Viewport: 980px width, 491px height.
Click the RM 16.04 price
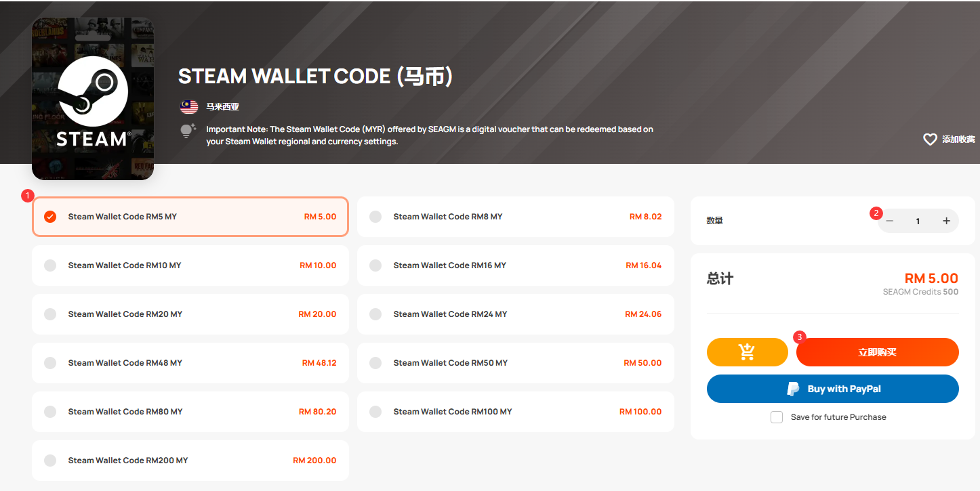[644, 265]
